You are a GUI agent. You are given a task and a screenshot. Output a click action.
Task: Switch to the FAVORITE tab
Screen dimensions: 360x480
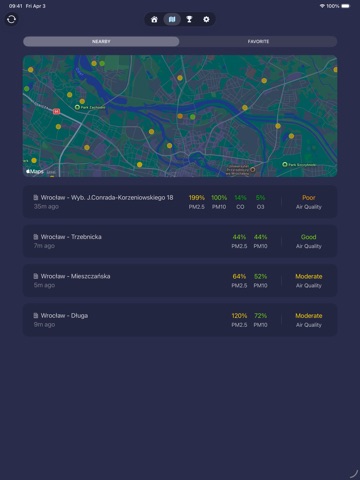pyautogui.click(x=258, y=42)
